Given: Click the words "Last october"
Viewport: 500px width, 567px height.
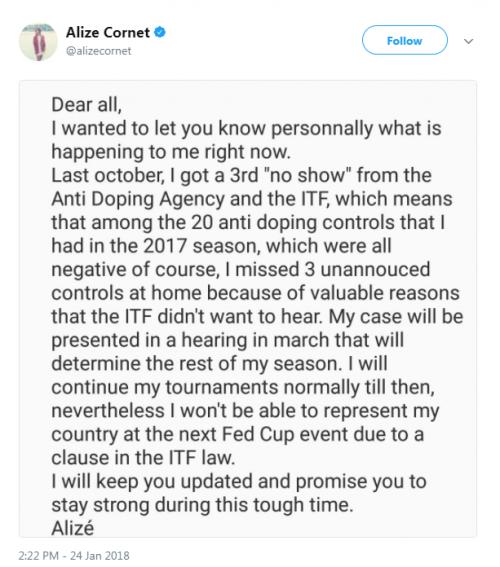Looking at the screenshot, I should click(107, 175).
